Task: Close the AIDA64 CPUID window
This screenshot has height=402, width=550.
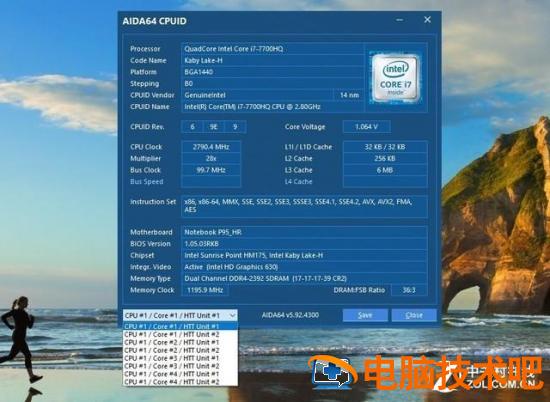Action: pos(427,20)
